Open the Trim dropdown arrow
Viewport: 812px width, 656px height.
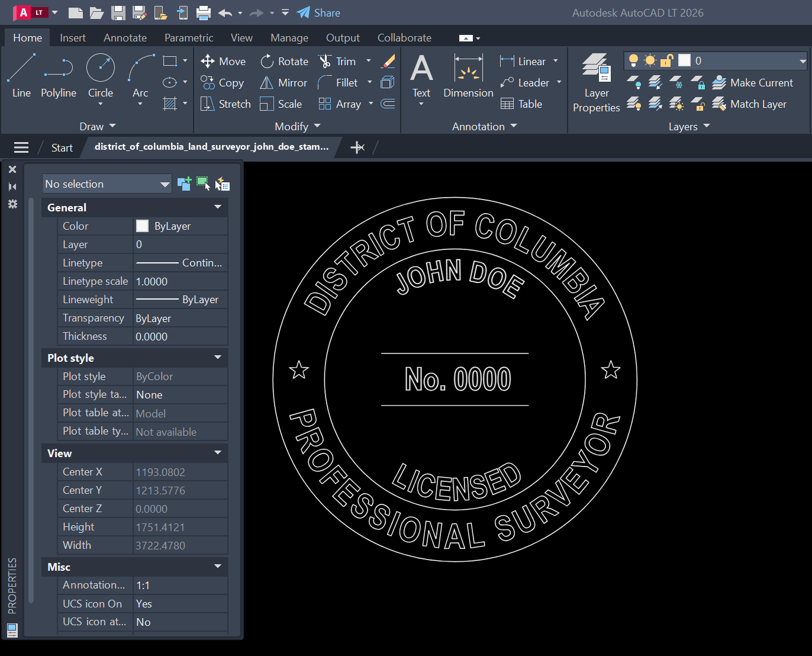click(369, 61)
